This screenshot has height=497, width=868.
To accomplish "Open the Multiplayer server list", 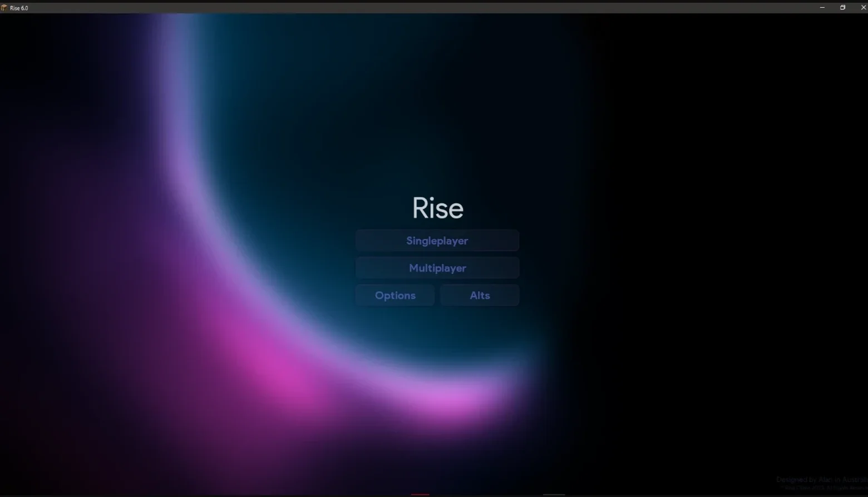I will pos(437,268).
